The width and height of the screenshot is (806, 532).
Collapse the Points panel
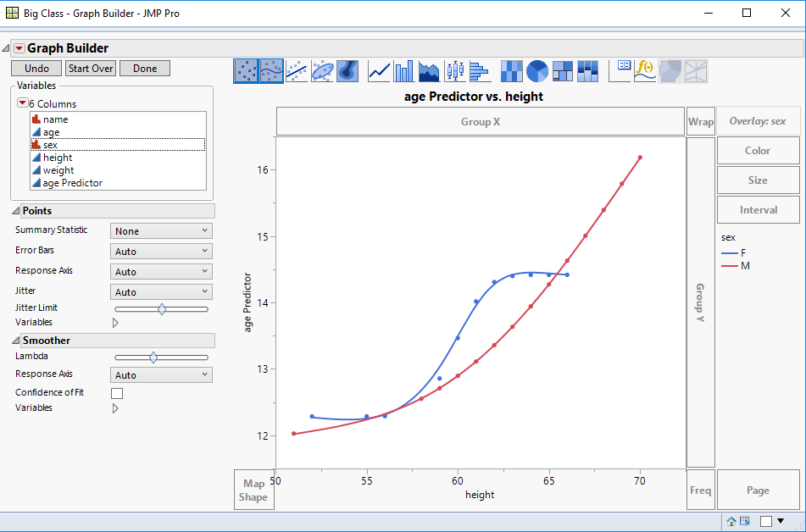click(x=17, y=210)
